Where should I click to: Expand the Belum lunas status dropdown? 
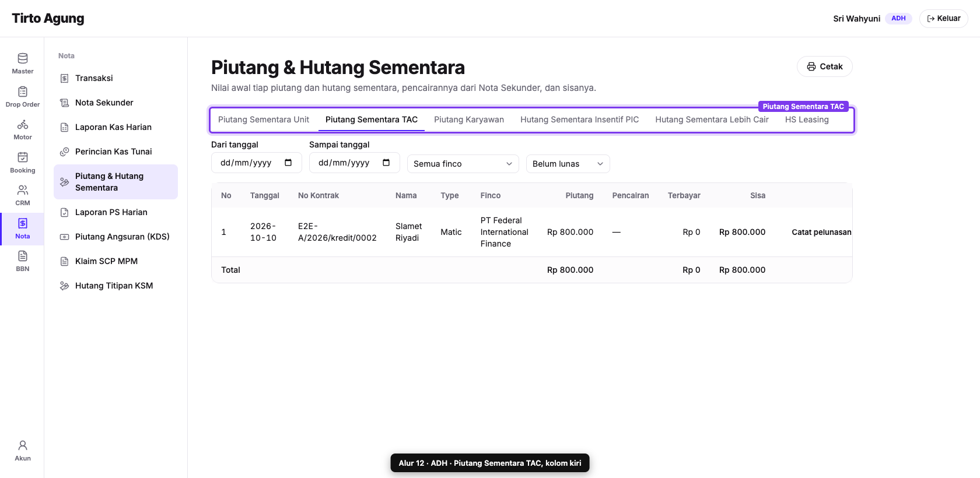pos(568,164)
